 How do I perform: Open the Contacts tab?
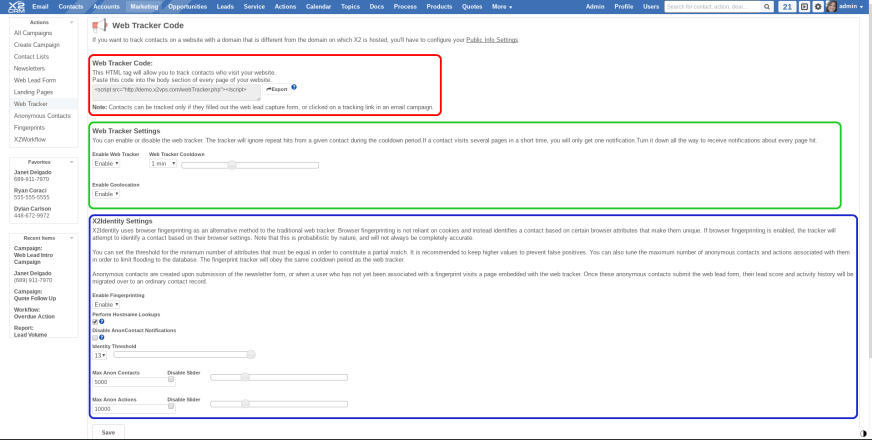(71, 7)
